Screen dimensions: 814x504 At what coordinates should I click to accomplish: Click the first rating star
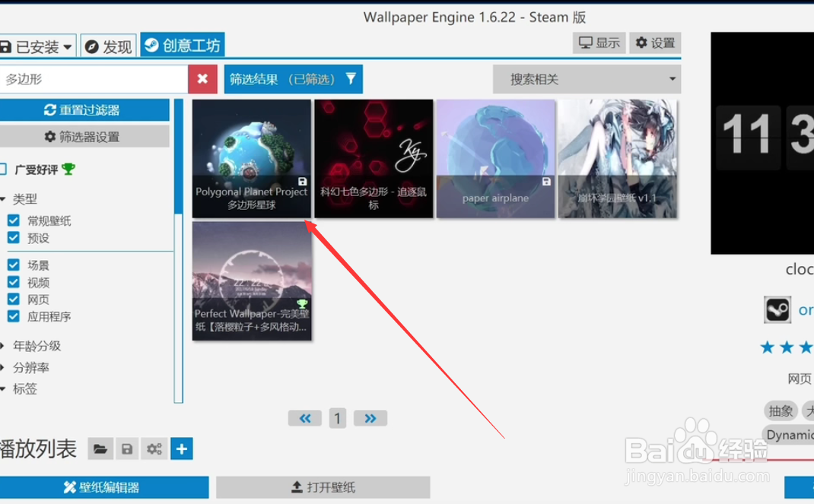tap(768, 347)
